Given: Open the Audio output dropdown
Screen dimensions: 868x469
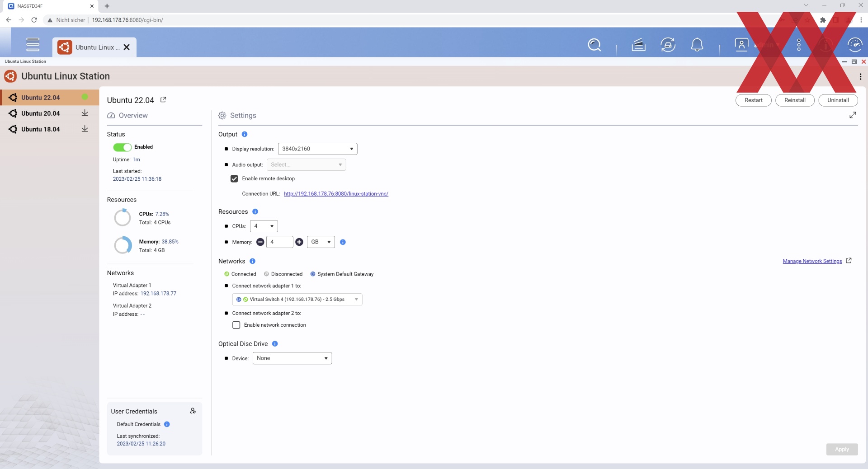Looking at the screenshot, I should click(306, 164).
